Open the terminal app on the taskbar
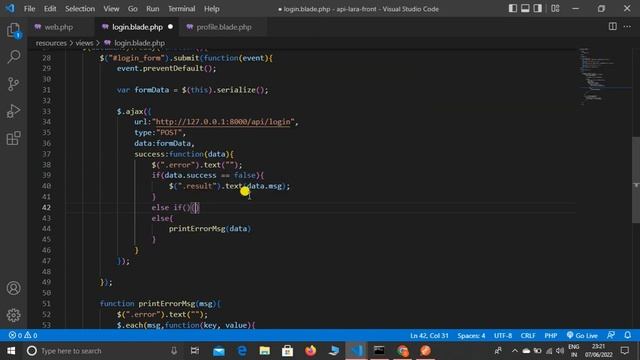The width and height of the screenshot is (640, 360). click(379, 351)
